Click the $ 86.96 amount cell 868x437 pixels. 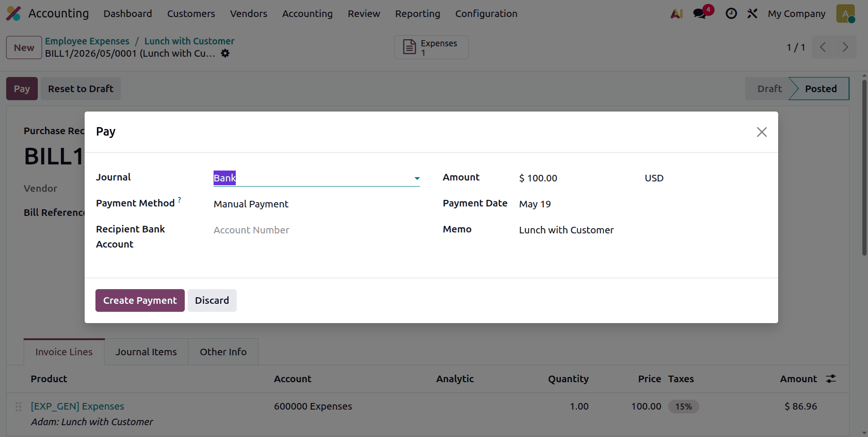point(800,406)
